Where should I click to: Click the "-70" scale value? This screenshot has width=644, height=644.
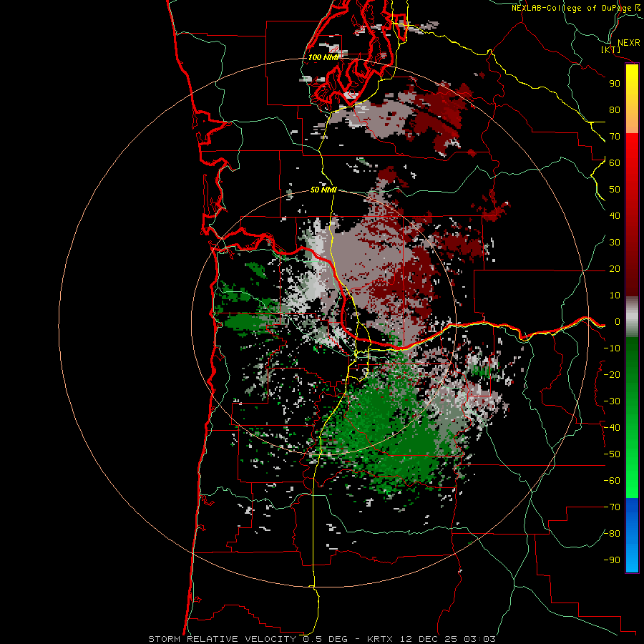coord(612,507)
